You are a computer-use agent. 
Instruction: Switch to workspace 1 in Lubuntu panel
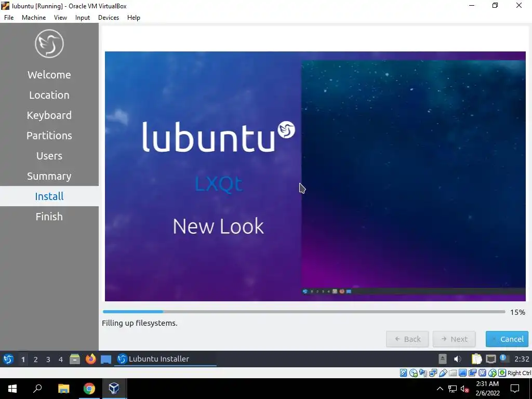23,360
